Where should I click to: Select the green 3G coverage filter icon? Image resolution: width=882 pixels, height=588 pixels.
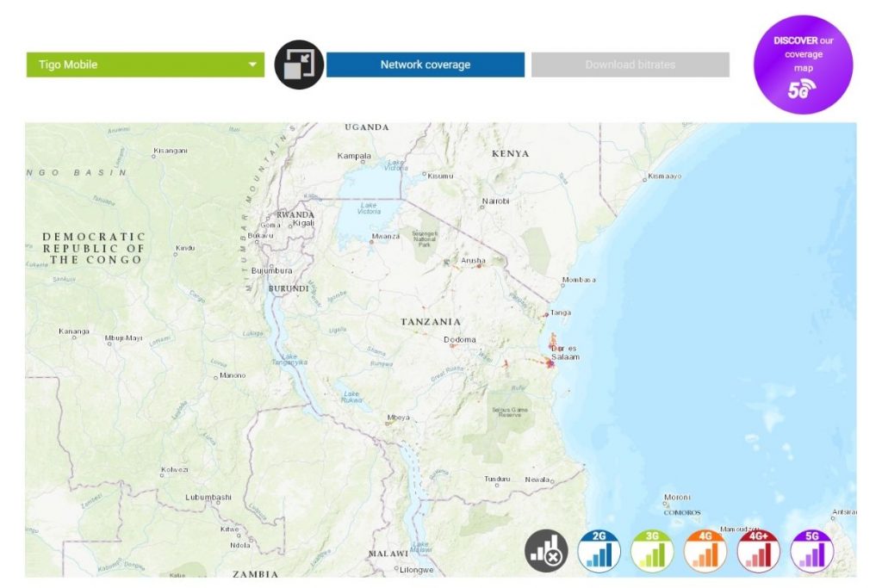650,551
